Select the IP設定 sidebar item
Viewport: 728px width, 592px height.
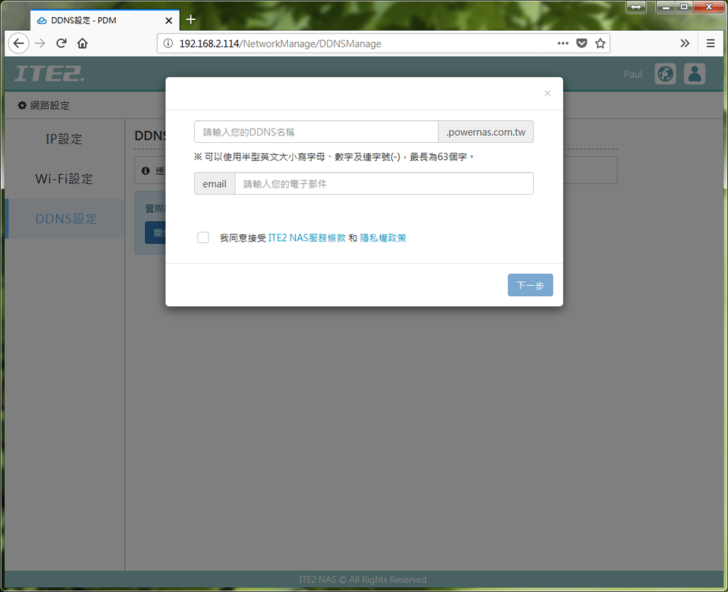(x=64, y=139)
